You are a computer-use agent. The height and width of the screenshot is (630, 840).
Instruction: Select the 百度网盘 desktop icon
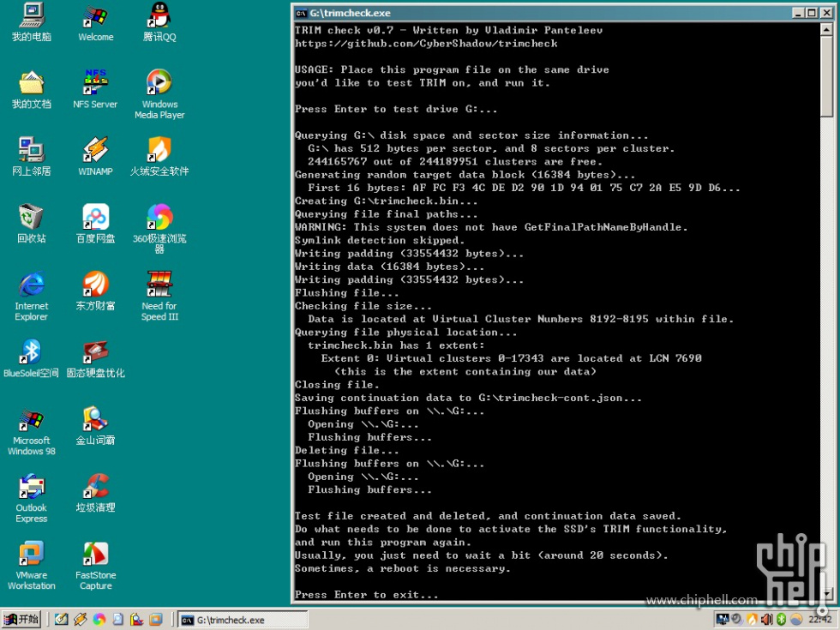pos(95,224)
